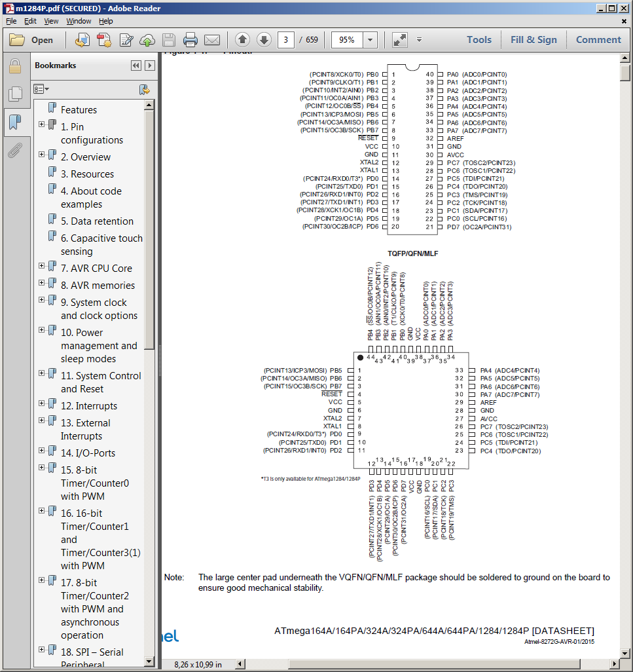Click the zoom percentage field showing 95%
633x672 pixels.
(x=347, y=40)
